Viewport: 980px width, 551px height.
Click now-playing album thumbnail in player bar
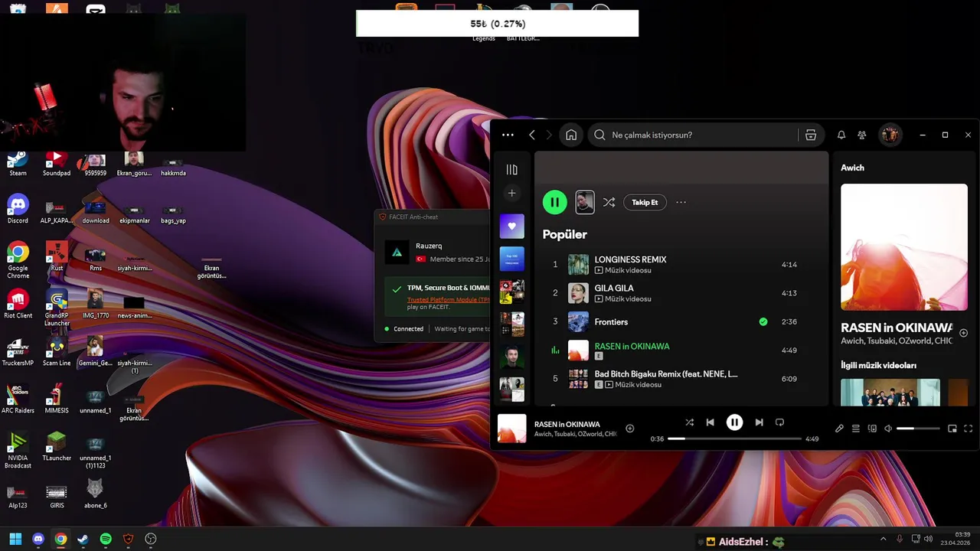(x=512, y=429)
